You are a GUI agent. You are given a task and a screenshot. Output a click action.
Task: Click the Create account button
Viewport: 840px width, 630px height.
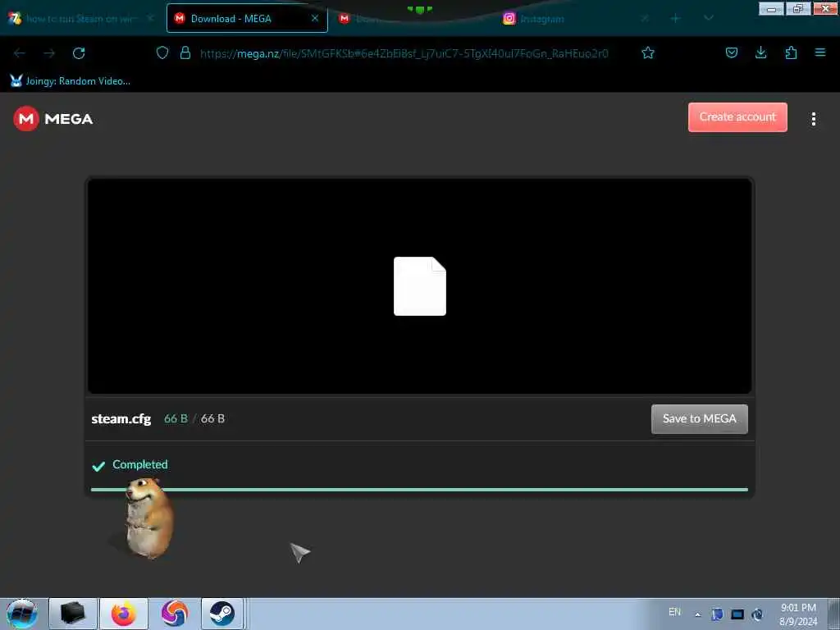737,116
